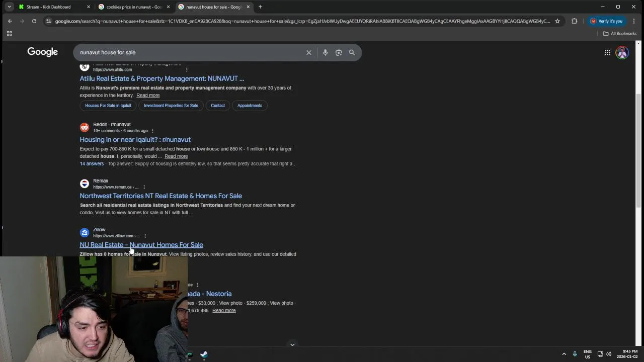The width and height of the screenshot is (644, 362).
Task: Open the volume icon in system tray
Action: point(608,354)
